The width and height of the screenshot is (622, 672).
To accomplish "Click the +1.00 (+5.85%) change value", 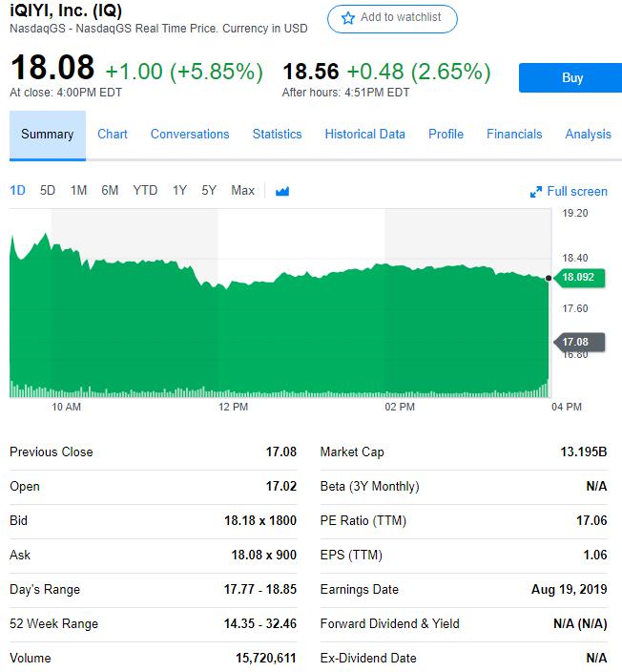I will point(184,72).
